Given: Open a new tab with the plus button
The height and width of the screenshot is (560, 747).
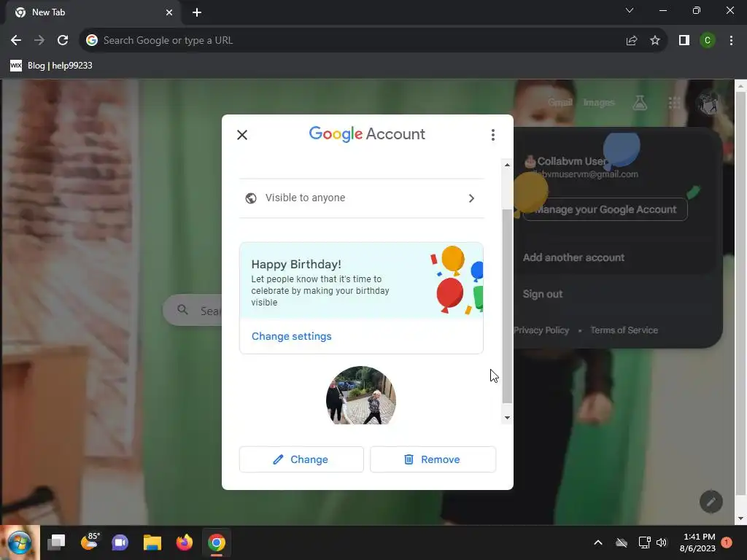Looking at the screenshot, I should coord(197,12).
